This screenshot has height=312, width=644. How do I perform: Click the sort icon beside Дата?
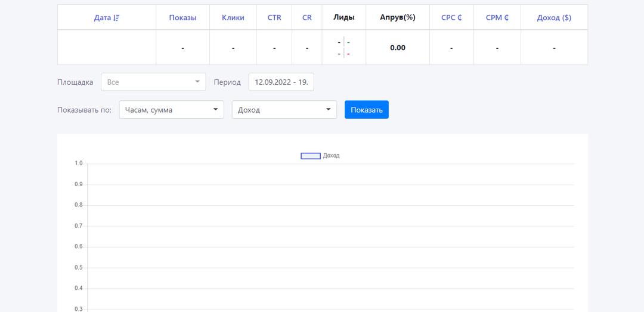click(116, 18)
